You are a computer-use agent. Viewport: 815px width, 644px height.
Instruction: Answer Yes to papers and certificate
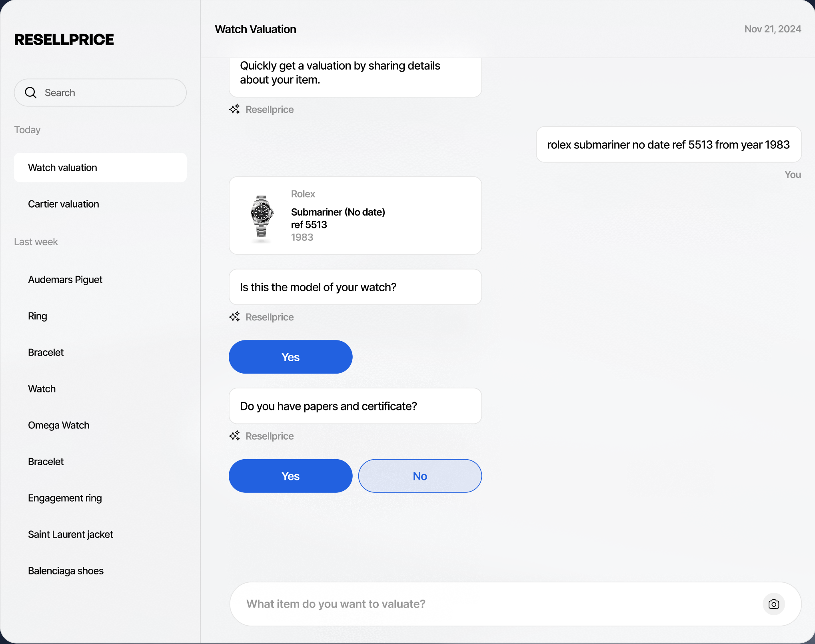click(x=290, y=476)
